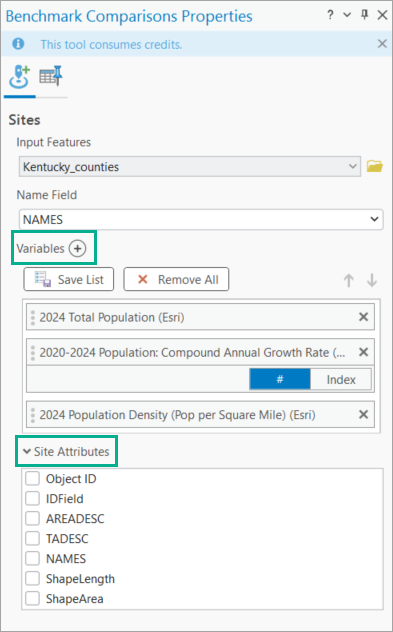This screenshot has width=393, height=632.
Task: Grab handle of 2024 Total Population
Action: pyautogui.click(x=33, y=317)
